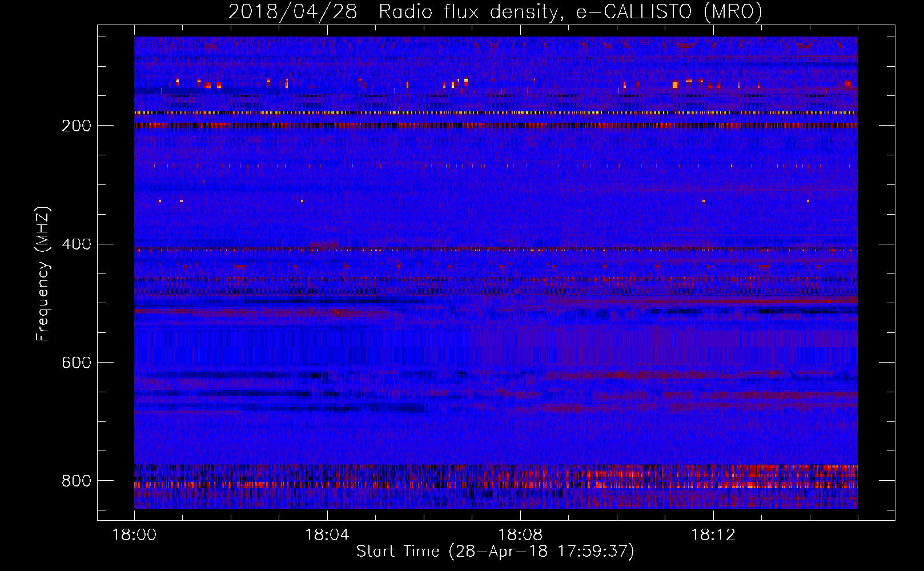Click the '400' frequency tick label
The image size is (924, 571).
(x=77, y=244)
